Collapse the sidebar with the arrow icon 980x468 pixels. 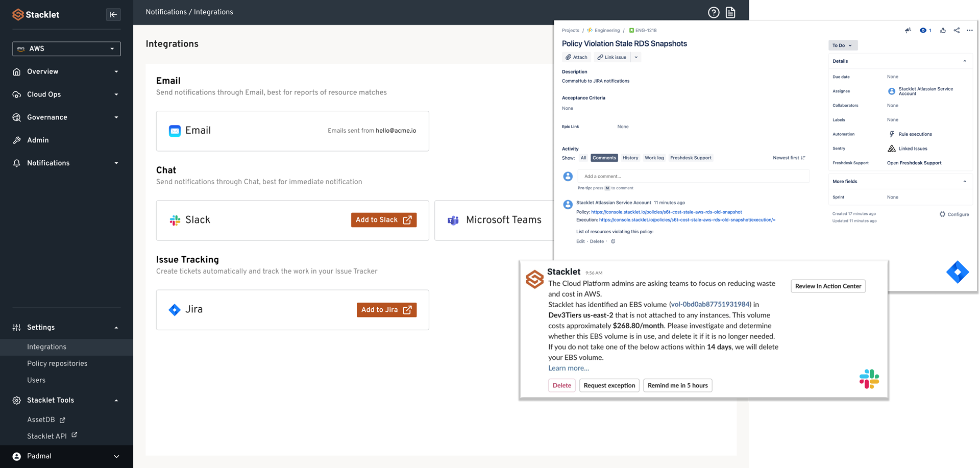pos(113,14)
